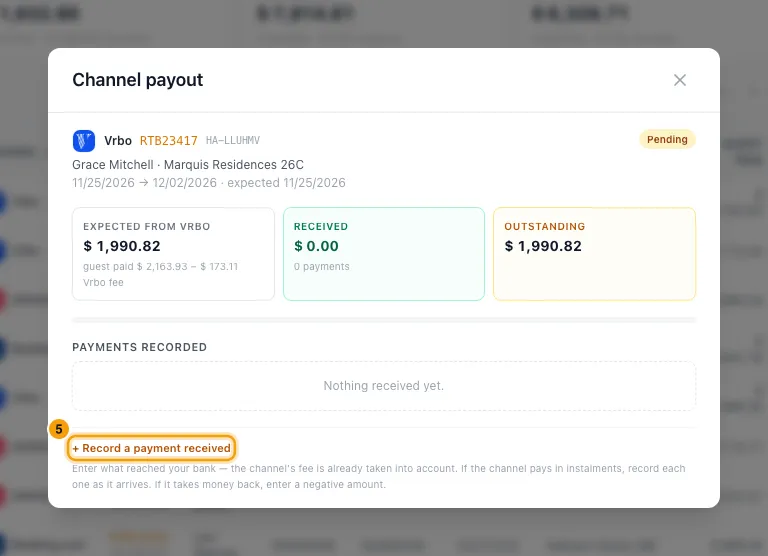Click the Vrbo channel name

(118, 141)
